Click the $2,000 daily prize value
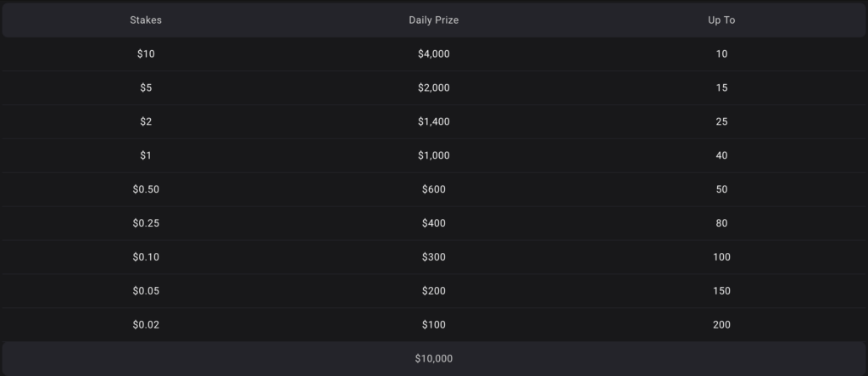The image size is (868, 376). pyautogui.click(x=433, y=87)
